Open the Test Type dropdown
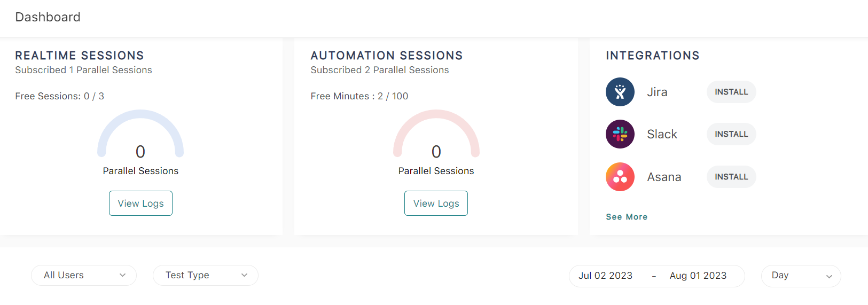The height and width of the screenshot is (305, 868). [x=206, y=275]
